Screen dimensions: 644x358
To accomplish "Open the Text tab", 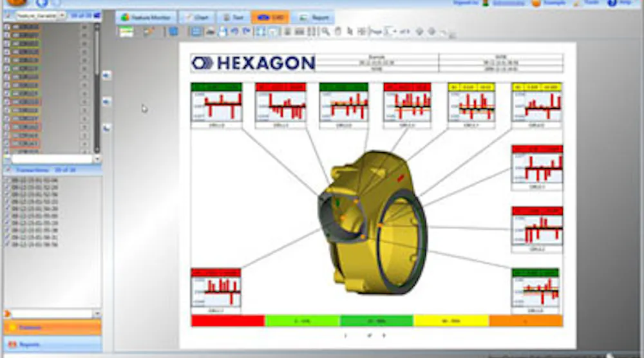I will [233, 17].
